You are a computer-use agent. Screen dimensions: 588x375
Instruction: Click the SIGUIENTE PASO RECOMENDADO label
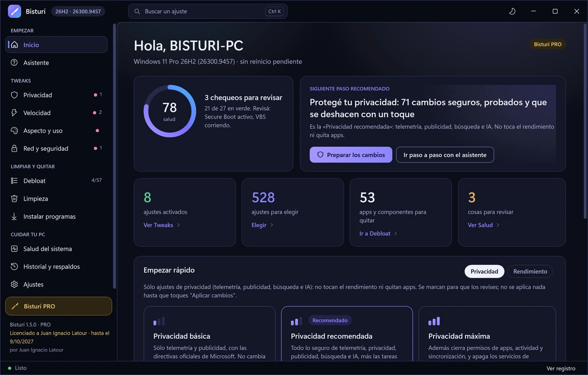click(x=350, y=89)
